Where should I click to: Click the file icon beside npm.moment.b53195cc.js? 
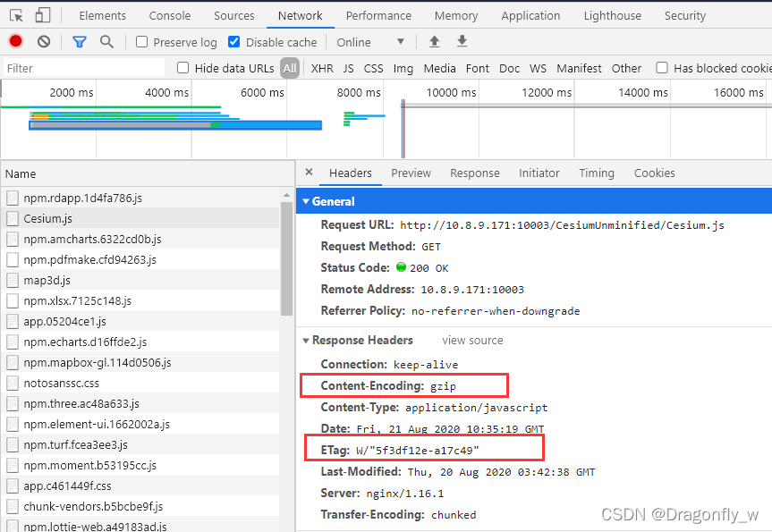[x=13, y=466]
